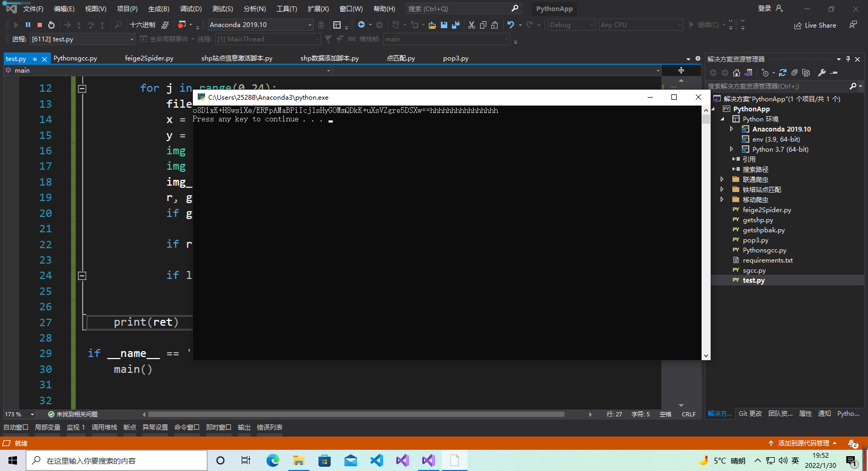Click the console window vertical scrollbar

(x=706, y=233)
